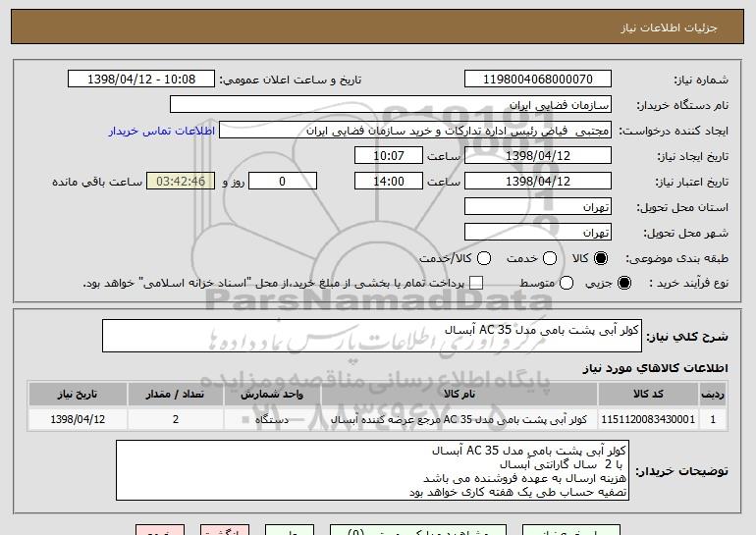Screen dimensions: 756x535
Task: Click the item name cell کولر آبی پشت بامی
Action: [459, 419]
